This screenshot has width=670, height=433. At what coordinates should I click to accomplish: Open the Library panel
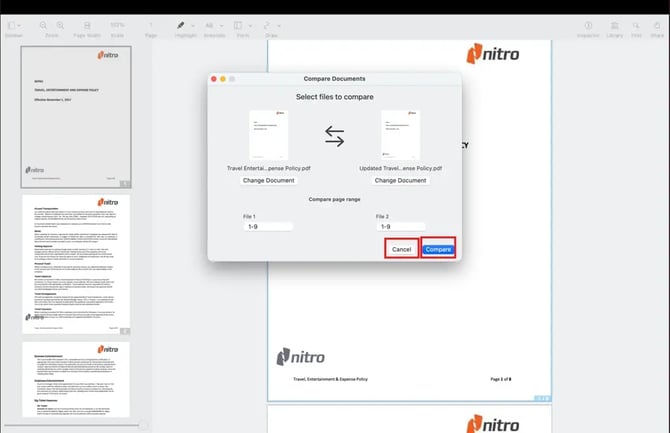[614, 26]
